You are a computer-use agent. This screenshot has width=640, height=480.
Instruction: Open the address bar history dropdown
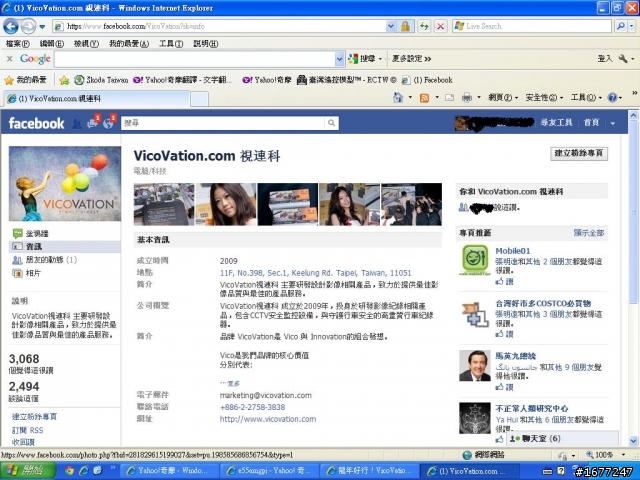(391, 27)
